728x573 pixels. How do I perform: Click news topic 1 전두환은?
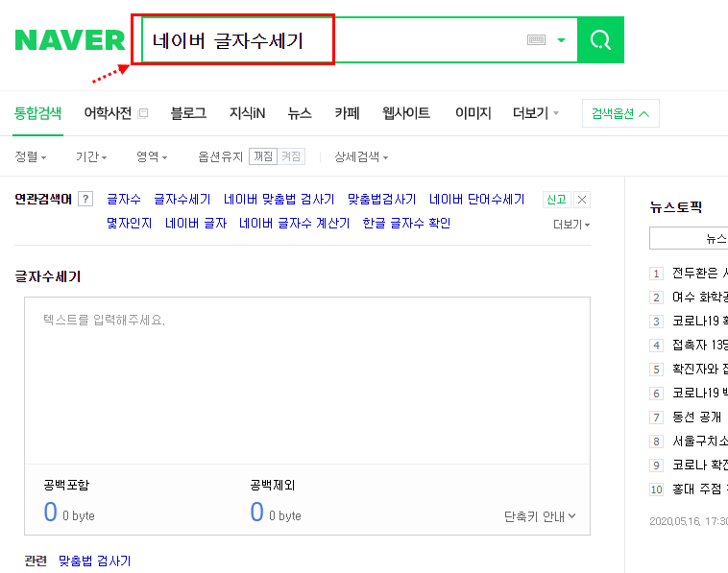tap(700, 273)
